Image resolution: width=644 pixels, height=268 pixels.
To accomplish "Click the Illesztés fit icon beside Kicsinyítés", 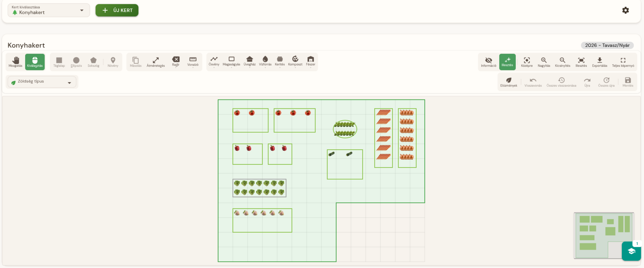I will pyautogui.click(x=581, y=62).
